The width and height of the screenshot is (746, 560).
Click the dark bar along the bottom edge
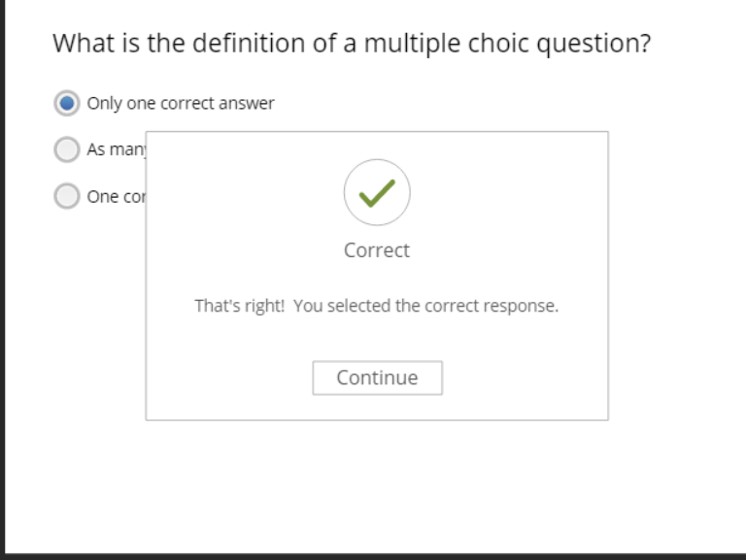373,555
